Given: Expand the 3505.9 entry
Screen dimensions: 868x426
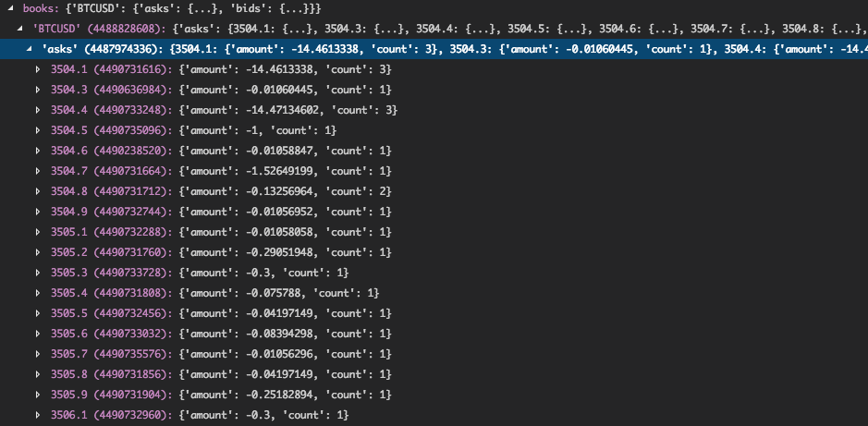Looking at the screenshot, I should point(38,395).
